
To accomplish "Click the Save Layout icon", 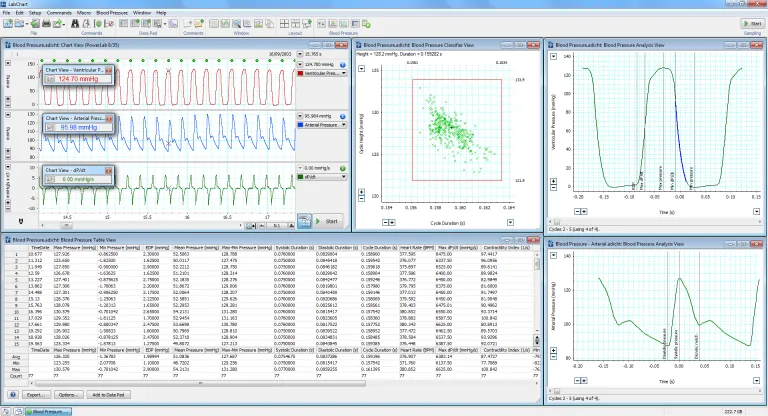I will [307, 24].
